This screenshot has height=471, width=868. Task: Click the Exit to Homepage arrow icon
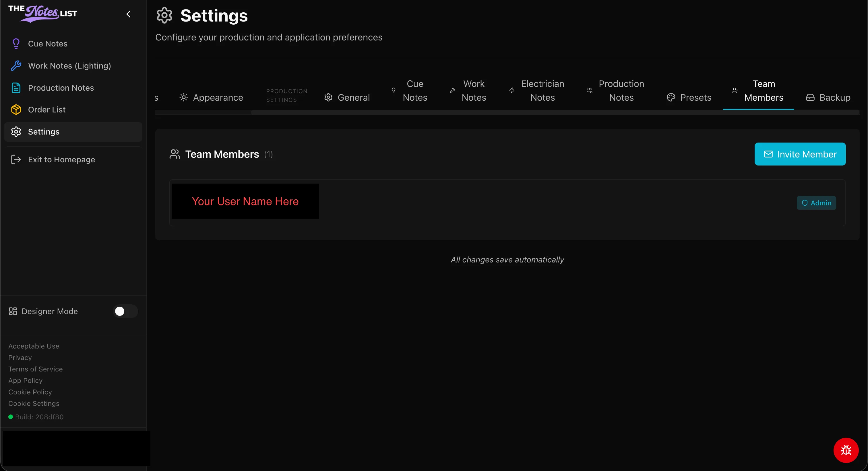(16, 159)
